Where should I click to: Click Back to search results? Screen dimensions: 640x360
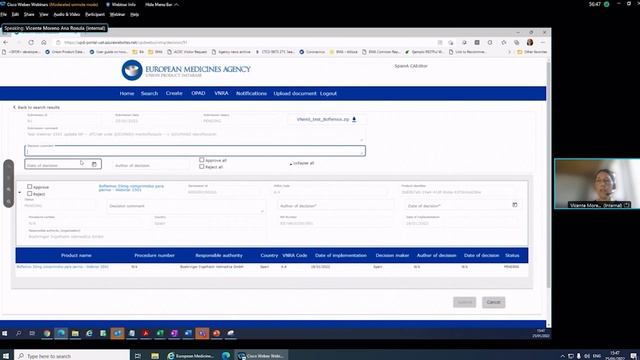(36, 107)
